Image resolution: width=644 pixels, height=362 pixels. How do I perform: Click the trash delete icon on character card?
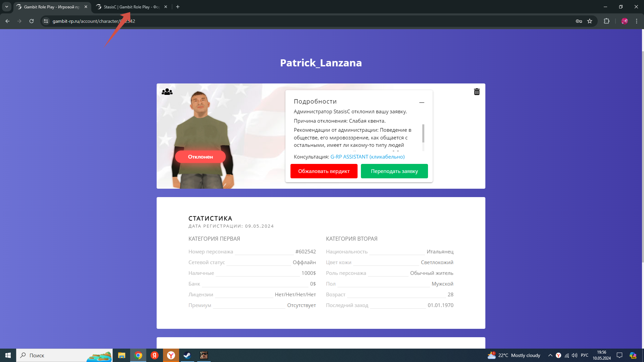point(477,92)
